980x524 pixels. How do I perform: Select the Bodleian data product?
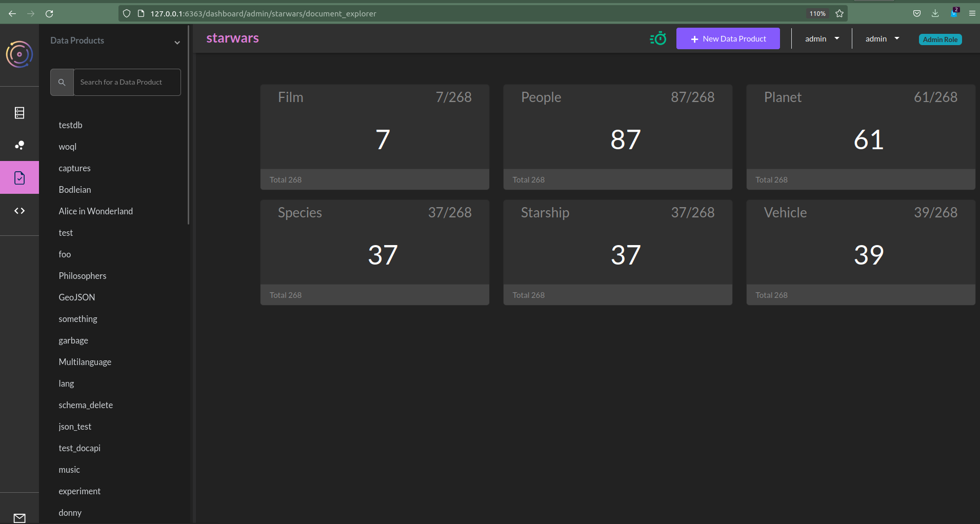75,190
